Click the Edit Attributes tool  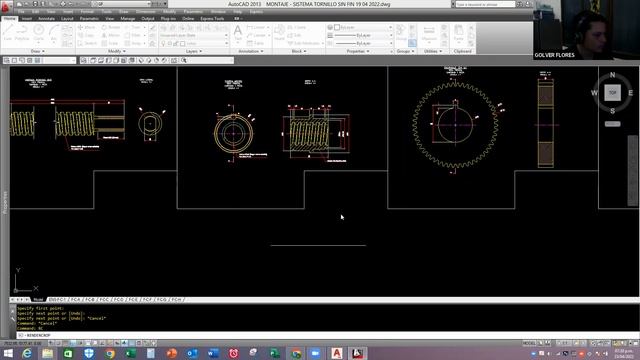click(x=304, y=43)
